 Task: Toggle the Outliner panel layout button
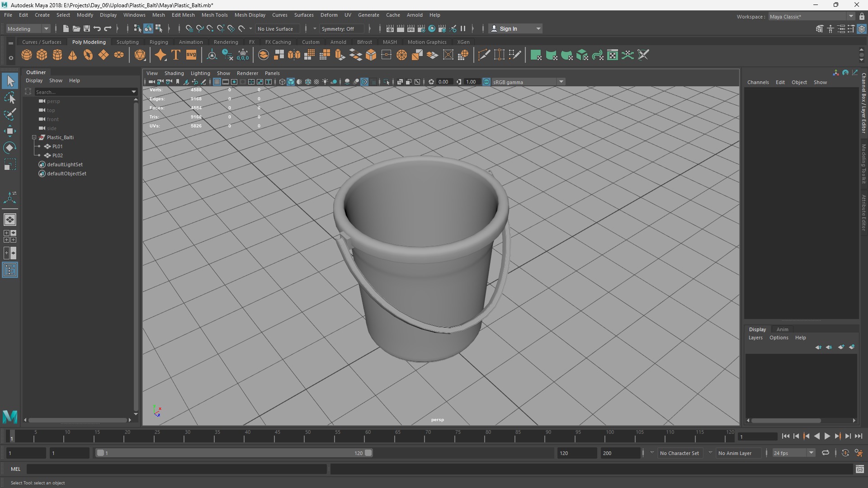10,270
